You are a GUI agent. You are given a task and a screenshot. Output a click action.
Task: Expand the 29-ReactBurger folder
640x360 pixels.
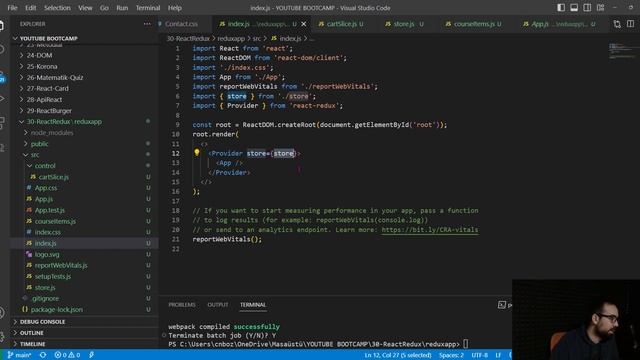coord(49,111)
